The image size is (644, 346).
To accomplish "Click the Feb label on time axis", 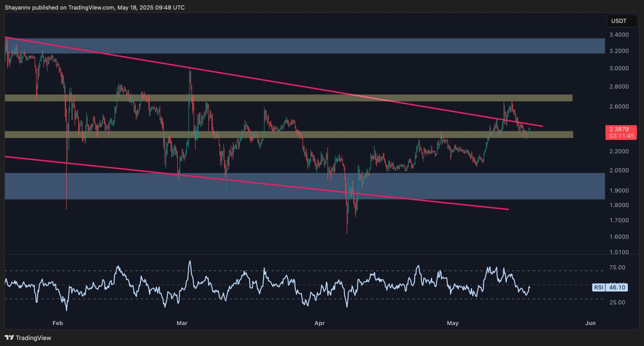I will coord(58,323).
